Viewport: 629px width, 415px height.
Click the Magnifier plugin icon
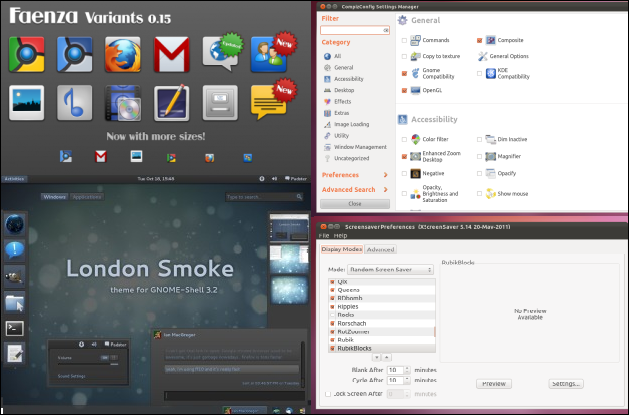point(491,156)
